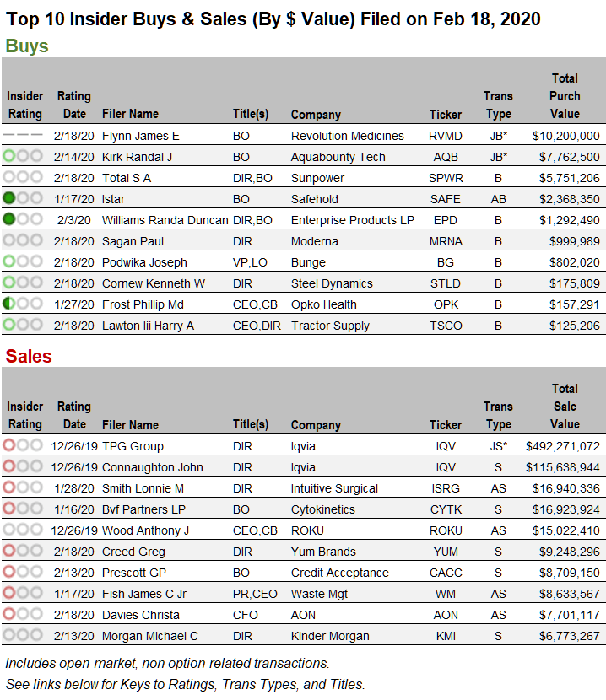606x700 pixels.
Task: Click the insider rating icon for Istar
Action: (x=23, y=199)
